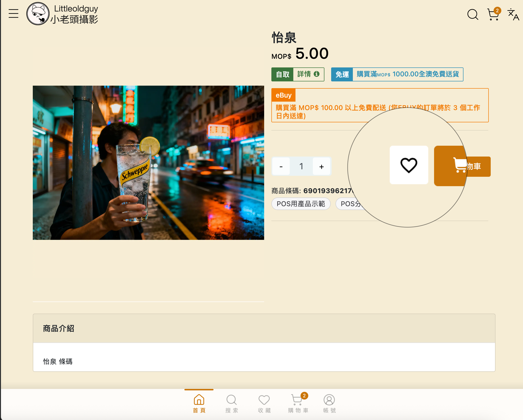Open the 收藏 favorites tab
This screenshot has width=523, height=420.
pyautogui.click(x=264, y=403)
